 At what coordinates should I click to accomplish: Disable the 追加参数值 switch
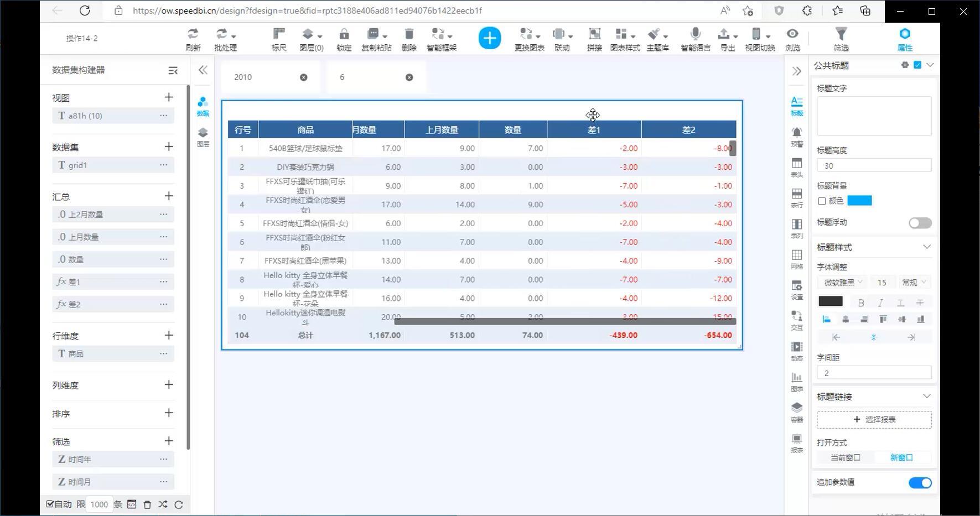[x=920, y=483]
